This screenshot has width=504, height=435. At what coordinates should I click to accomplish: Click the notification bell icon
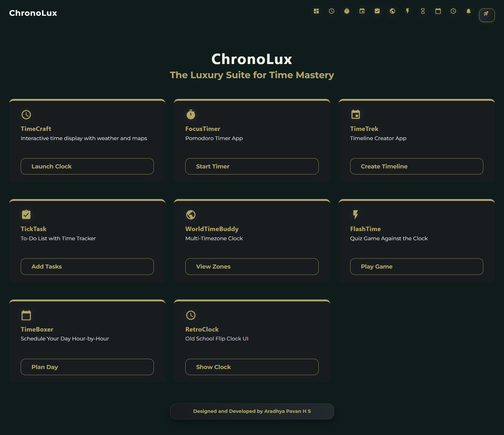click(469, 11)
